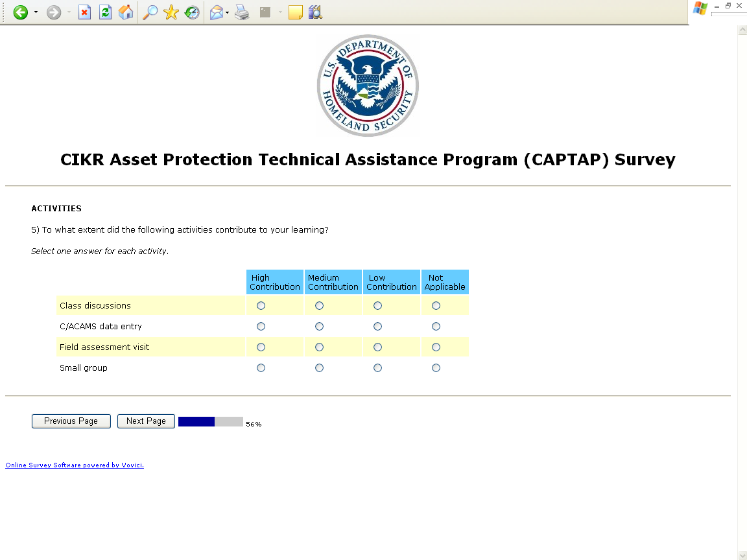Select Medium Contribution for C/ACAMS data entry
This screenshot has width=747, height=560.
click(319, 326)
